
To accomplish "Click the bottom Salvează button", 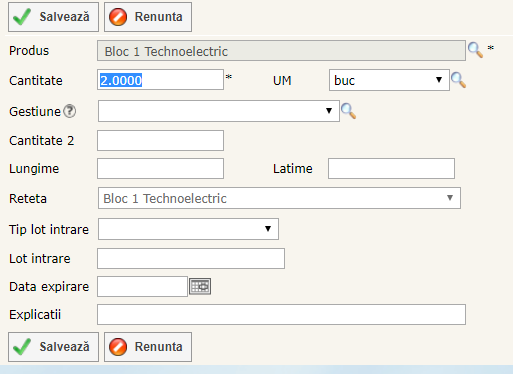I will pyautogui.click(x=53, y=347).
